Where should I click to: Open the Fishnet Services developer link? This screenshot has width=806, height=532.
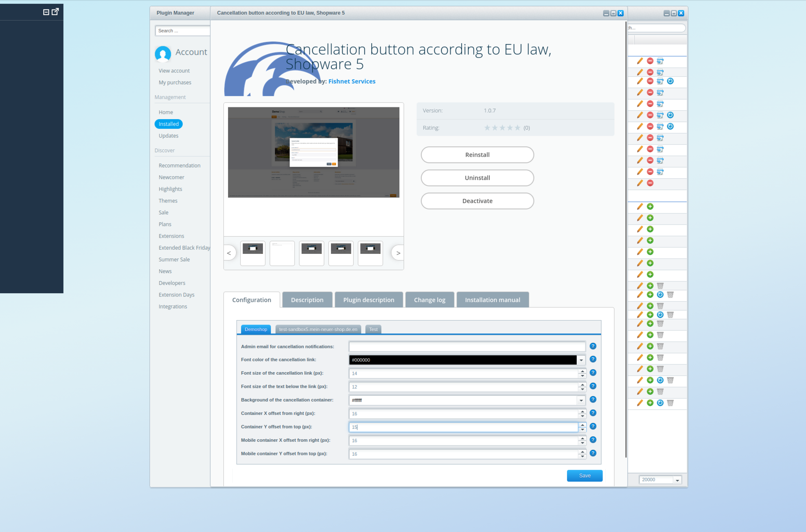352,81
